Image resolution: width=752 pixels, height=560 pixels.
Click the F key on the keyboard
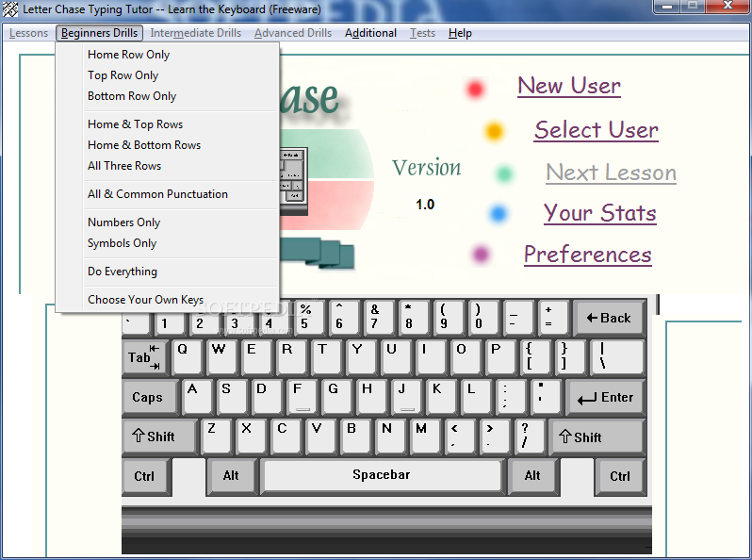click(302, 397)
